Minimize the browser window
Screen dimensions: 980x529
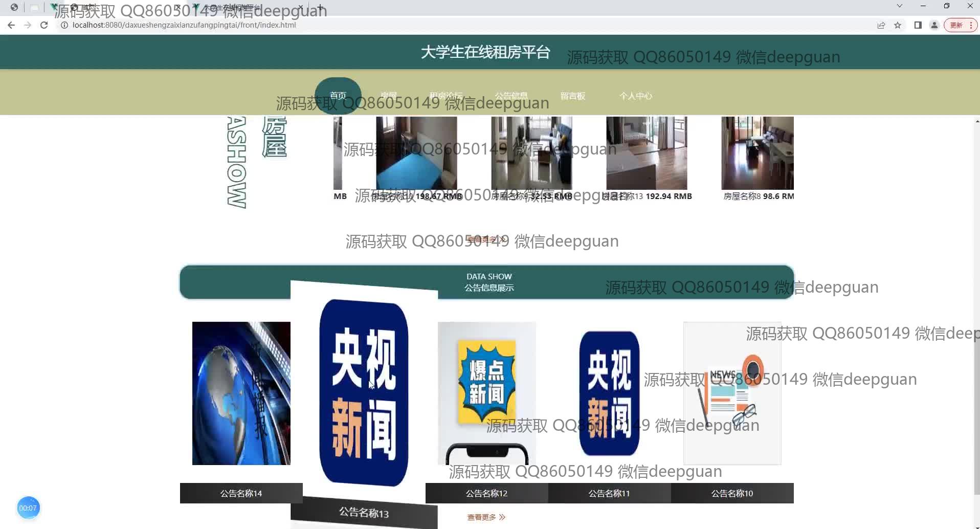(923, 6)
